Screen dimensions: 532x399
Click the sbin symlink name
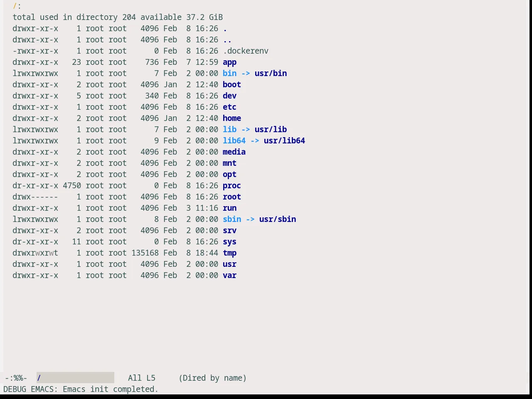pos(232,219)
